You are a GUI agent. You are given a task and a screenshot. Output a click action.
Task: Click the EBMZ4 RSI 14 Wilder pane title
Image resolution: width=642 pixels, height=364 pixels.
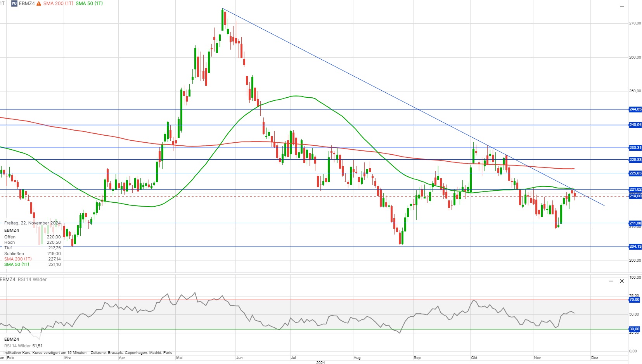23,279
